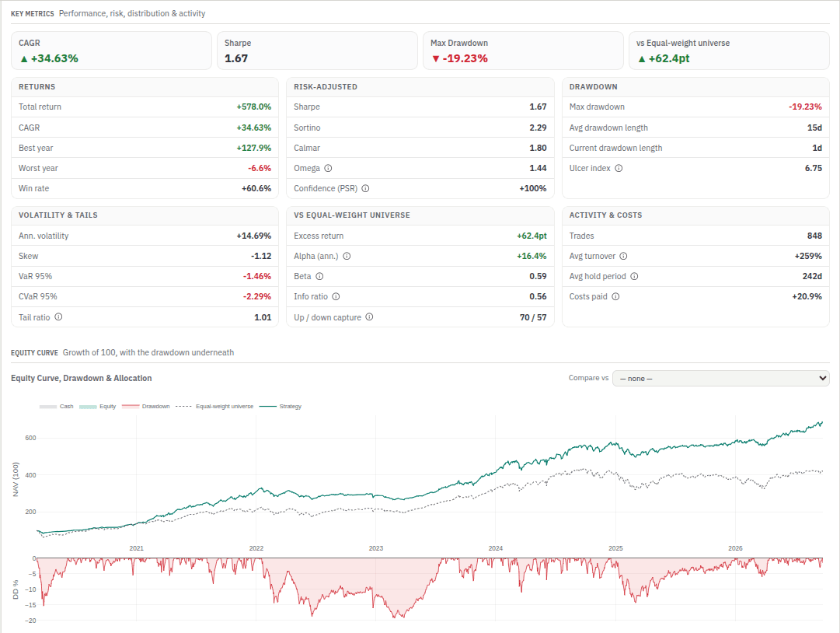Click the Current drawdown length value 1d
Image resolution: width=840 pixels, height=633 pixels.
coord(817,148)
